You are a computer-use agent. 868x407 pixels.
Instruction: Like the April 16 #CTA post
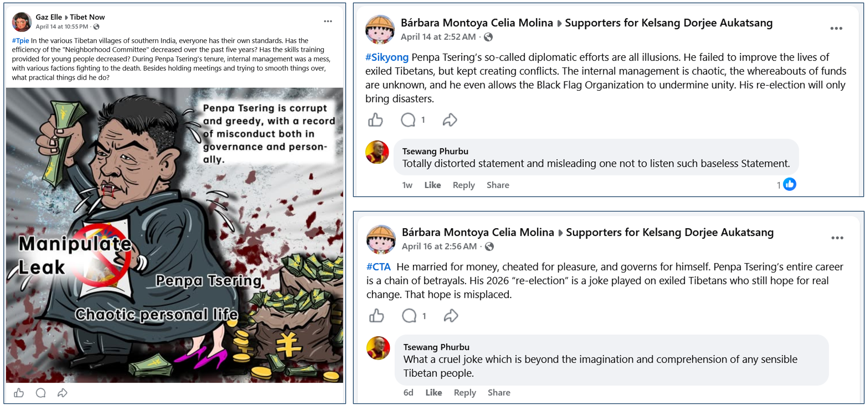pos(376,316)
